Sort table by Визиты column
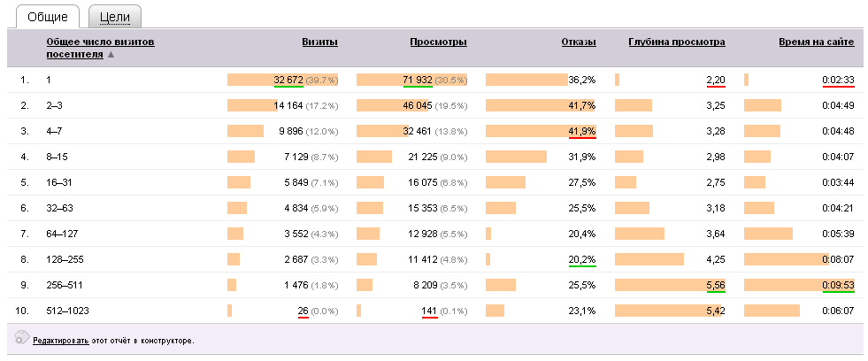Screen dimensions: 868x361 tap(319, 42)
